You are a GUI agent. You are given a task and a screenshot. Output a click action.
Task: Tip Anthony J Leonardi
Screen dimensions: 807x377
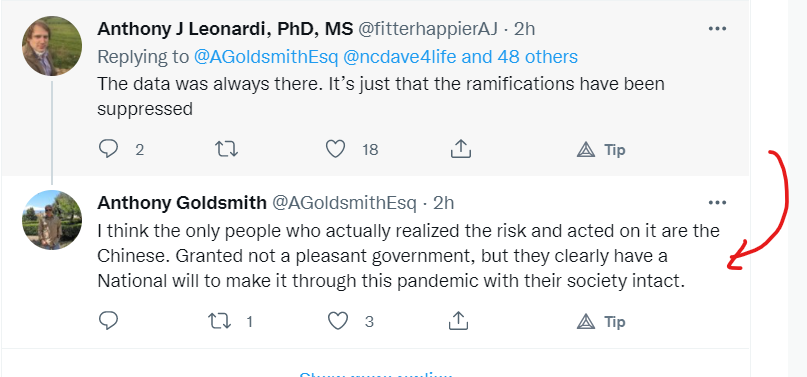pos(601,150)
